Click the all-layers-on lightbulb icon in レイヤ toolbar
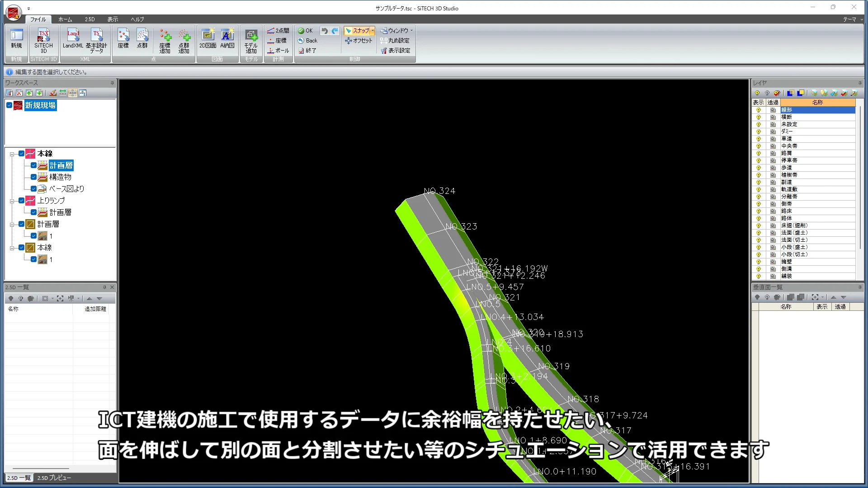The width and height of the screenshot is (868, 488). (x=757, y=93)
